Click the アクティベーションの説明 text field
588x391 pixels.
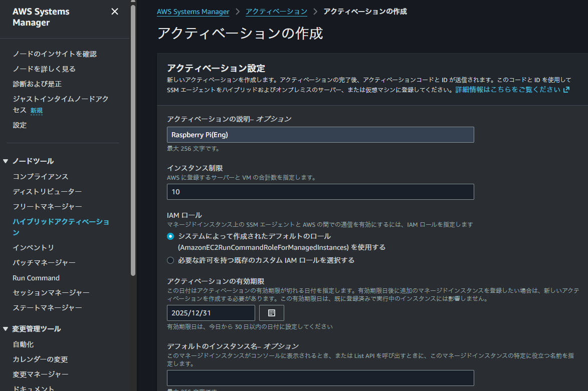click(x=320, y=134)
